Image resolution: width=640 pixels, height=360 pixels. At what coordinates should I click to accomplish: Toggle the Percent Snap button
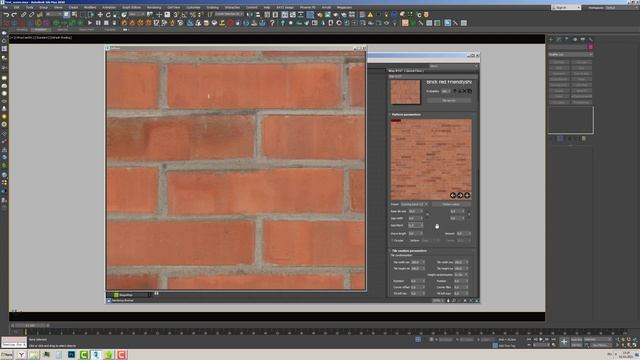point(192,15)
